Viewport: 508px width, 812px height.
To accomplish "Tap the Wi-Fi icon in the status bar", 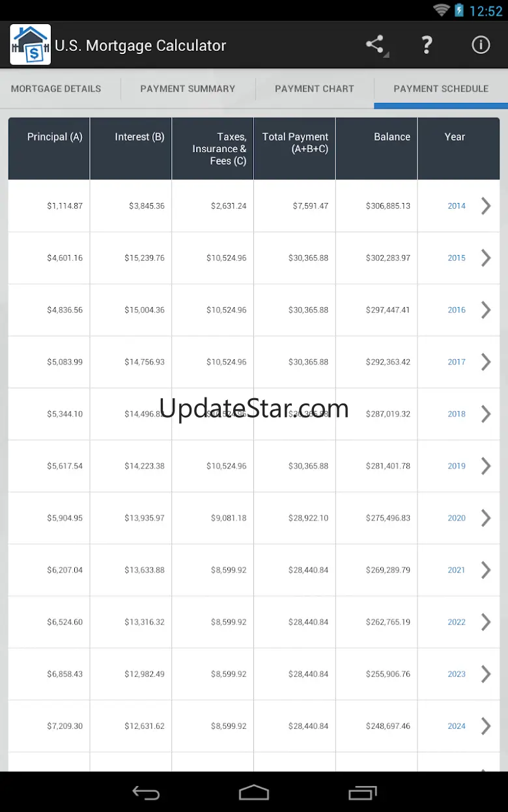I will (442, 10).
